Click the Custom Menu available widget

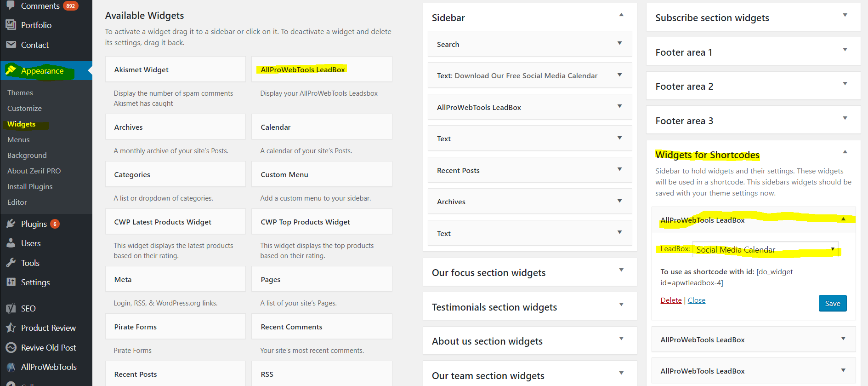(322, 174)
